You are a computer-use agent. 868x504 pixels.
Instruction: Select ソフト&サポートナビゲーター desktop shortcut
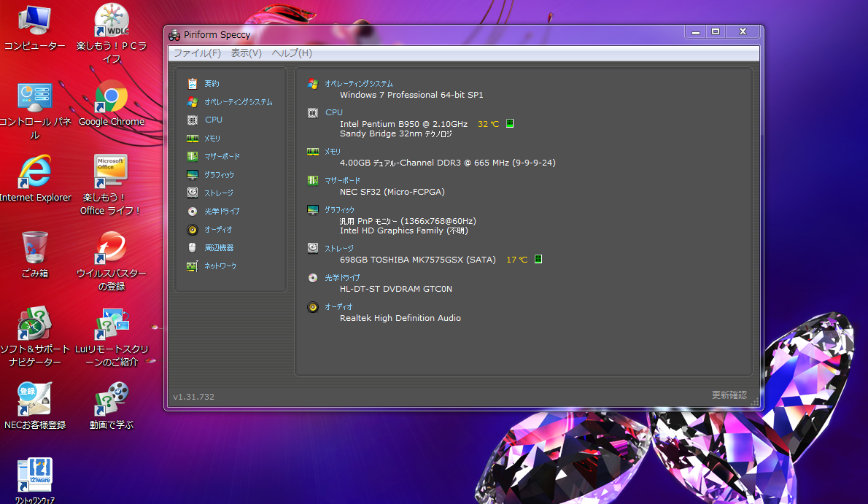35,337
